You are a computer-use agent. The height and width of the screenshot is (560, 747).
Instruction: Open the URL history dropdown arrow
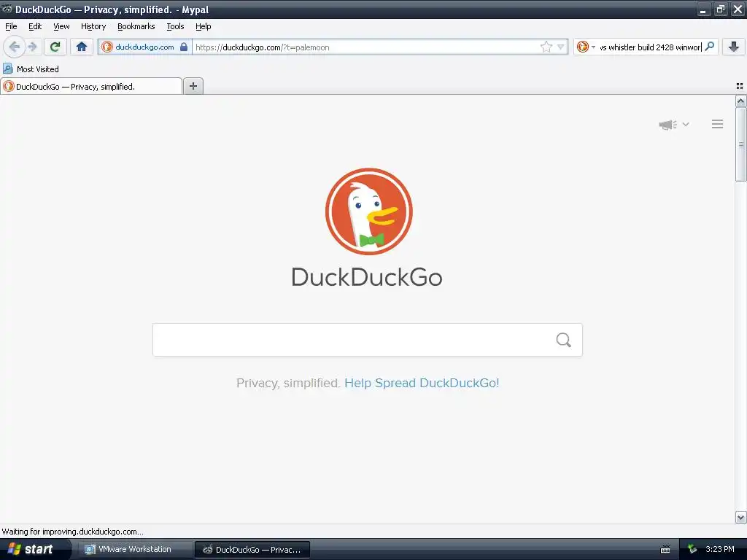click(x=561, y=47)
